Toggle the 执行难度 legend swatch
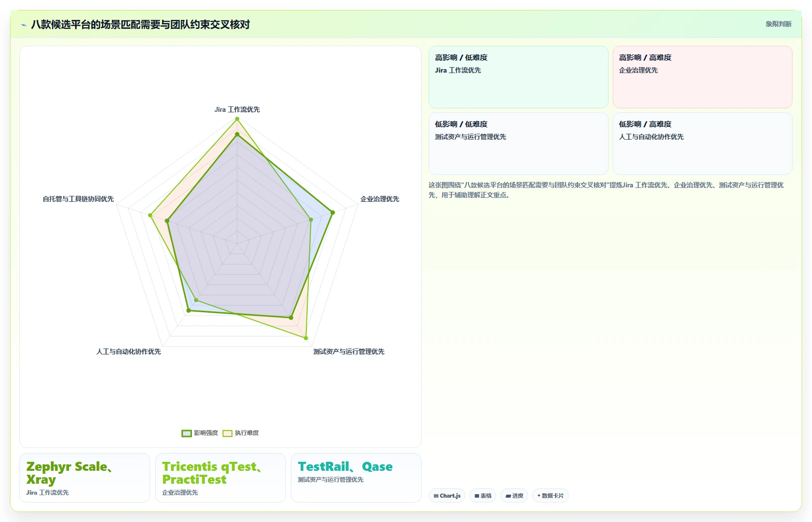812x522 pixels. [227, 433]
